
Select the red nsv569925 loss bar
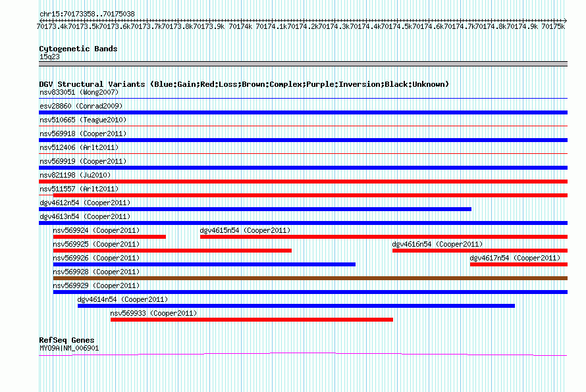(173, 251)
